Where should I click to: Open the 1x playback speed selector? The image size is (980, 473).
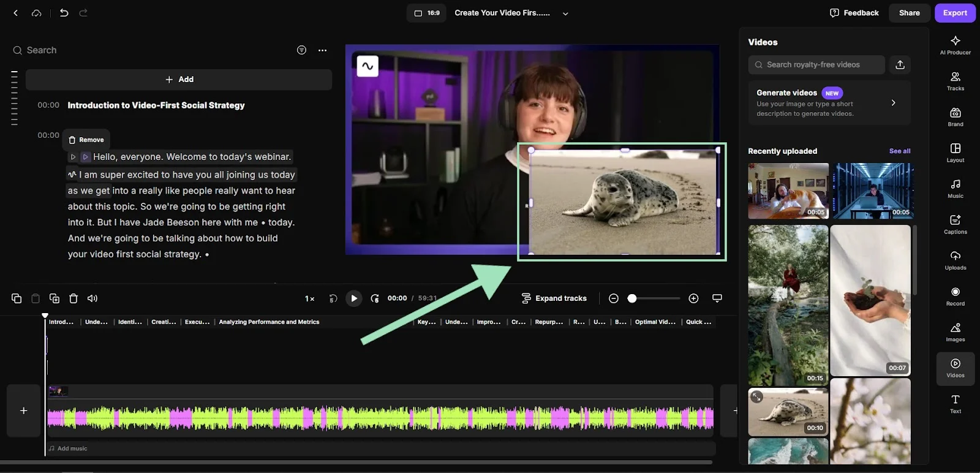pos(309,298)
